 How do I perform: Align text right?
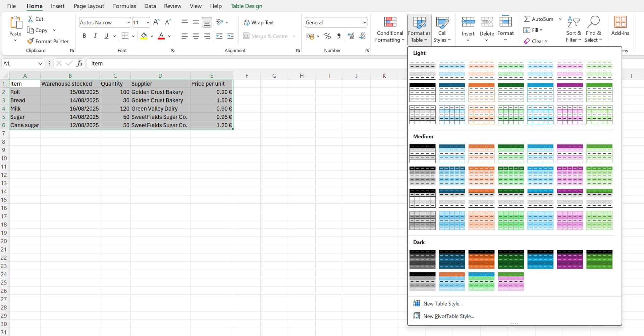[x=207, y=36]
